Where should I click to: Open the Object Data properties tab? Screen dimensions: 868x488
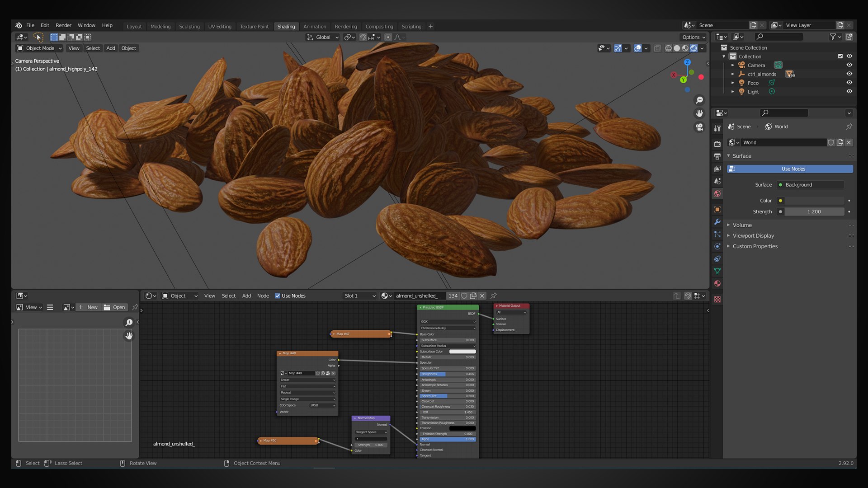click(x=717, y=271)
